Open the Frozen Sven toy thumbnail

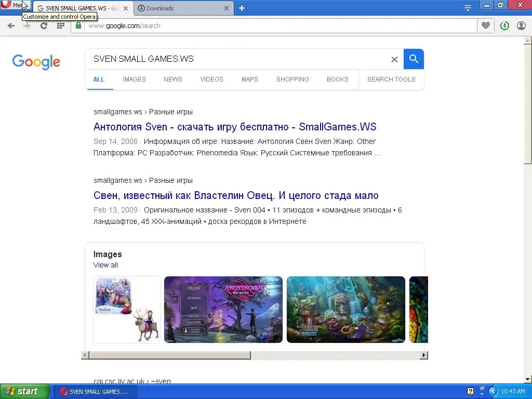pos(127,310)
